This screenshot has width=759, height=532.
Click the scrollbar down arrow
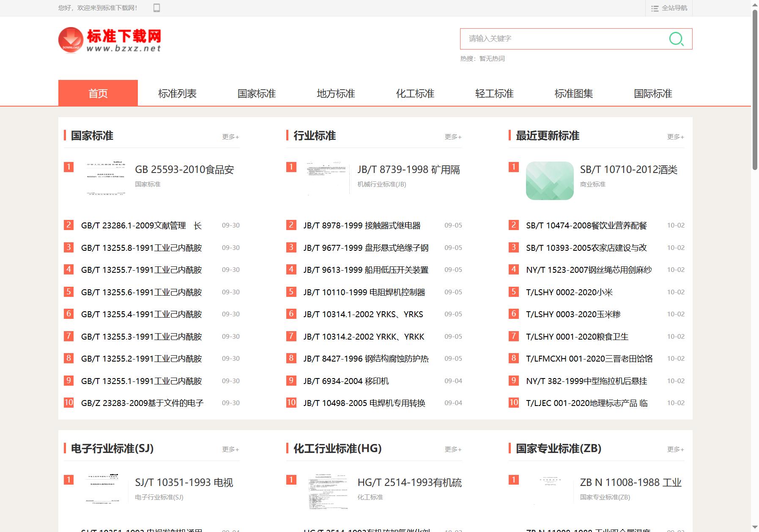[x=755, y=527]
